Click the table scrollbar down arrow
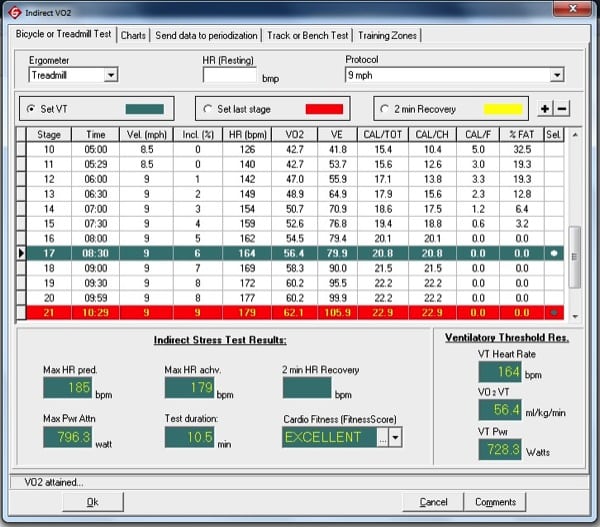 point(575,316)
